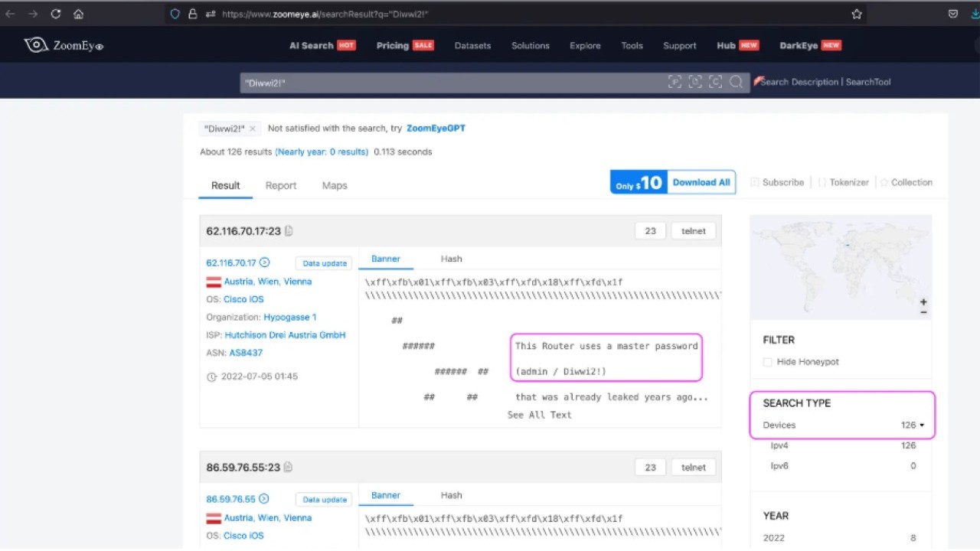Image resolution: width=980 pixels, height=551 pixels.
Task: Click the C bracket icon in search bar
Action: [x=715, y=82]
